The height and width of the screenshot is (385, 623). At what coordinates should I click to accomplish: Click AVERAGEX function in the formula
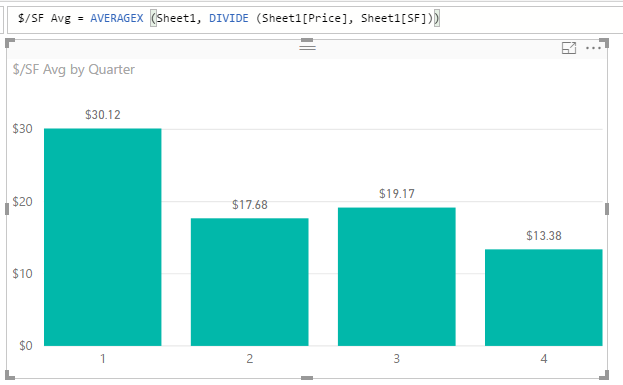(x=117, y=18)
